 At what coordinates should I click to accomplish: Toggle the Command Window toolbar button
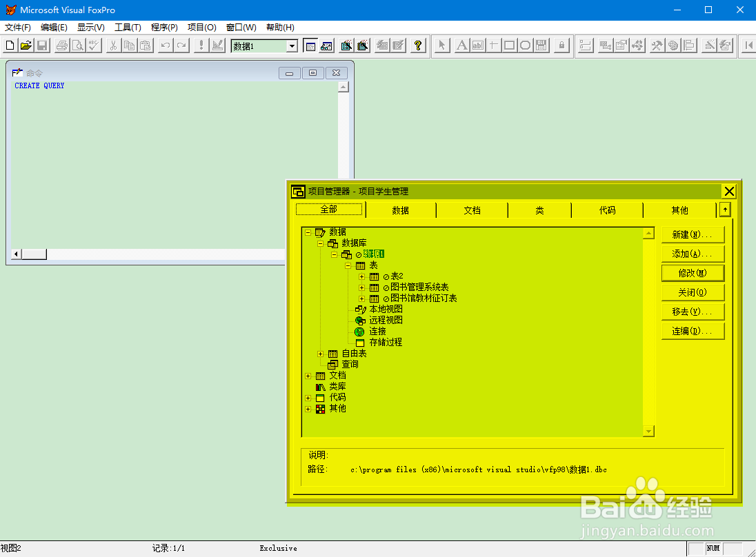310,45
